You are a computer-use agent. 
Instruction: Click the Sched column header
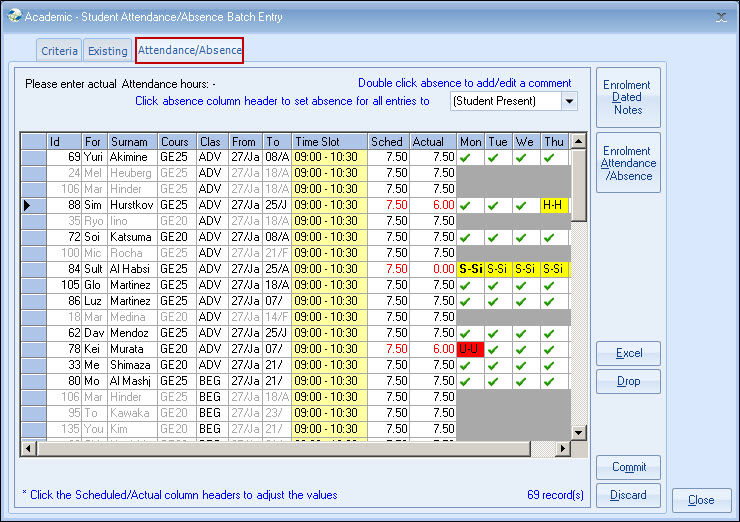click(387, 142)
